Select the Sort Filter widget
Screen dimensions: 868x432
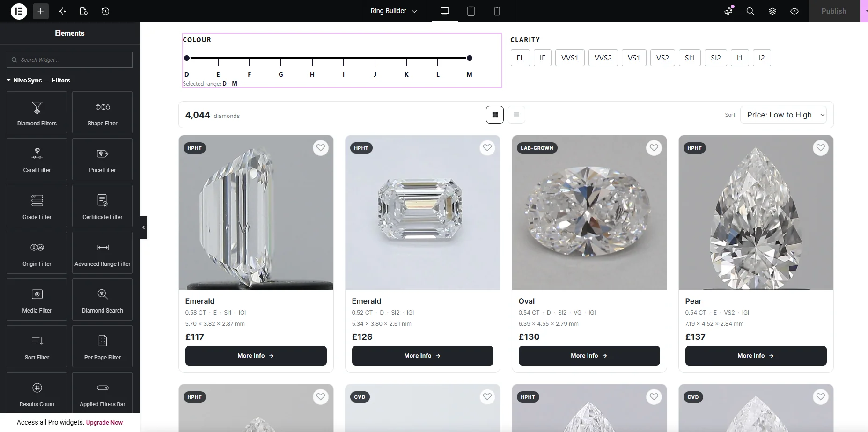[x=37, y=346]
